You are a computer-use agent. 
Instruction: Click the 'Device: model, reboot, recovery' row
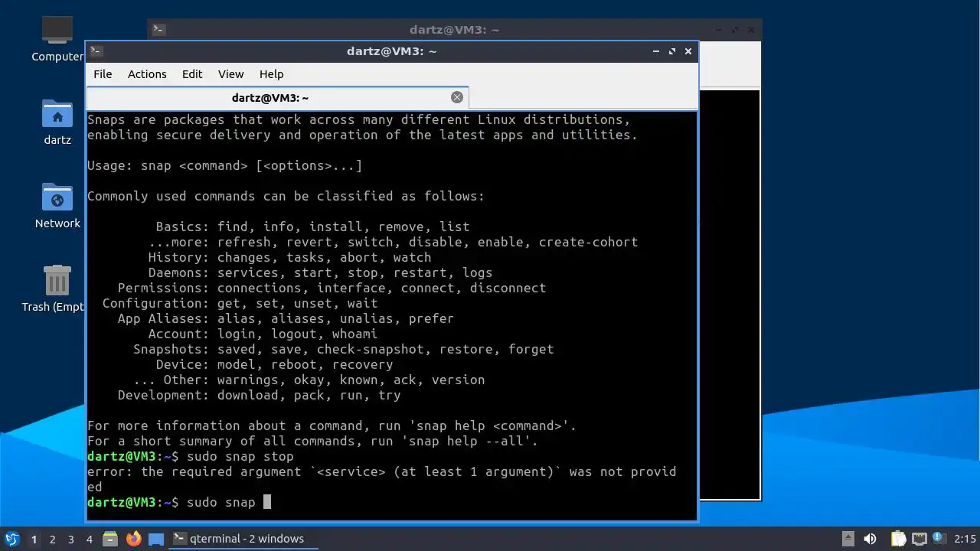point(274,364)
